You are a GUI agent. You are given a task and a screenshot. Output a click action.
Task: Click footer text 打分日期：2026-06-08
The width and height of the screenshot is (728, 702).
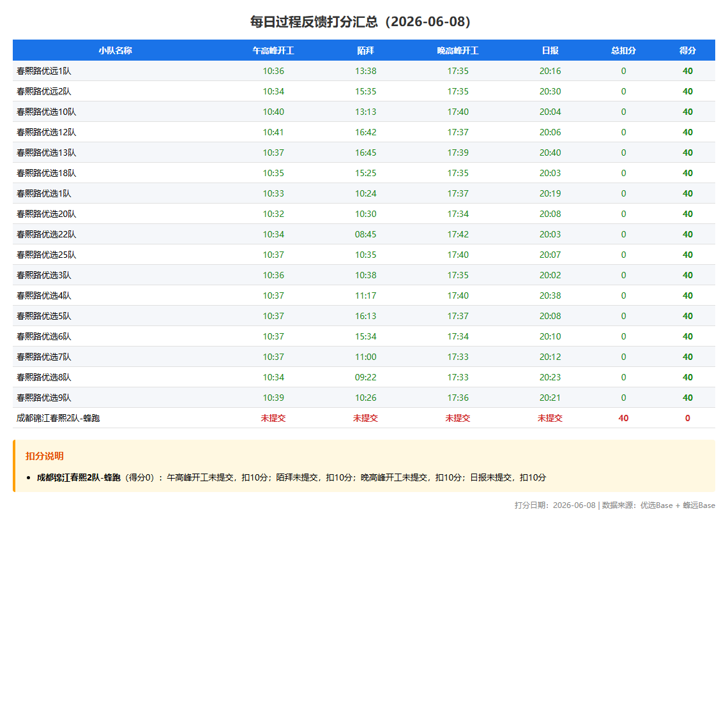tap(555, 505)
